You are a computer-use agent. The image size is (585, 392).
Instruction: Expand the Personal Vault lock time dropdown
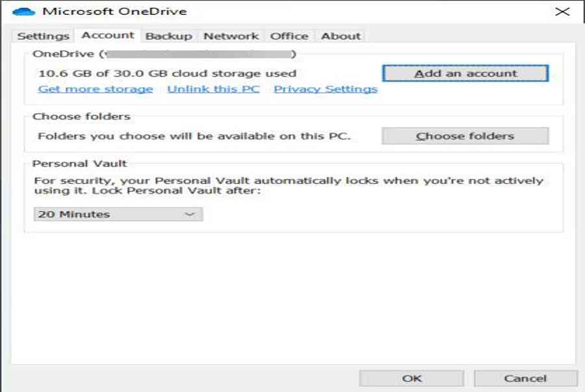[x=118, y=214]
